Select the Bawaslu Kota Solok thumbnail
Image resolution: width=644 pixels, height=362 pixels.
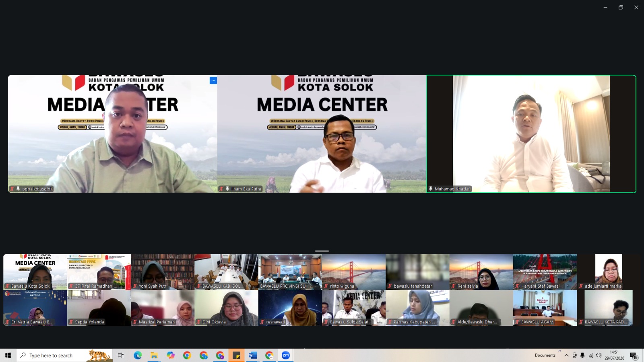coord(35,272)
